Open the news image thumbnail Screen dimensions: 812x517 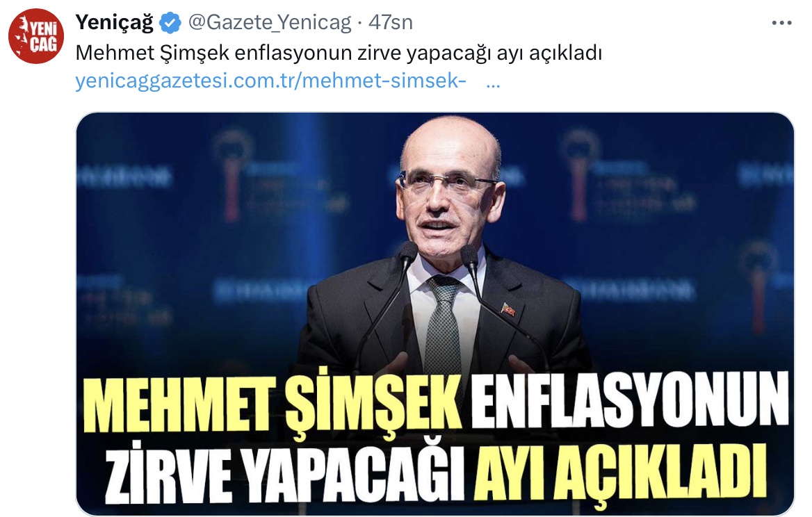pos(435,313)
